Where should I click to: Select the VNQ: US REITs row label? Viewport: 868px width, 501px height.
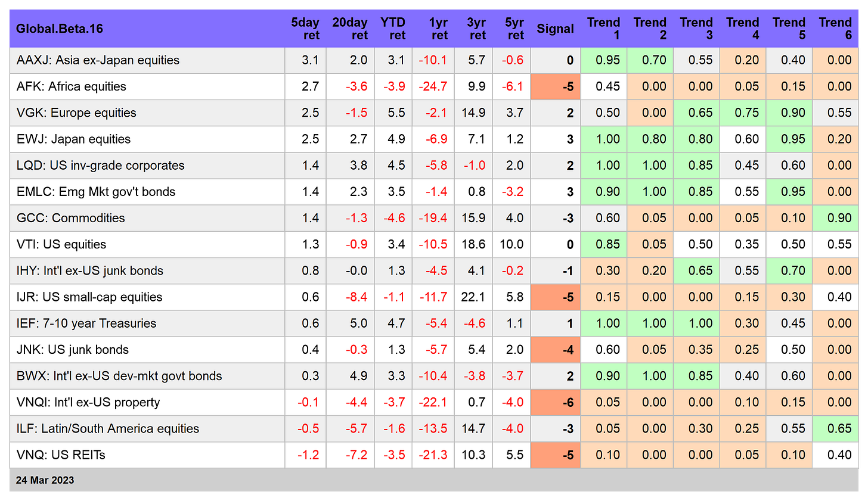61,455
